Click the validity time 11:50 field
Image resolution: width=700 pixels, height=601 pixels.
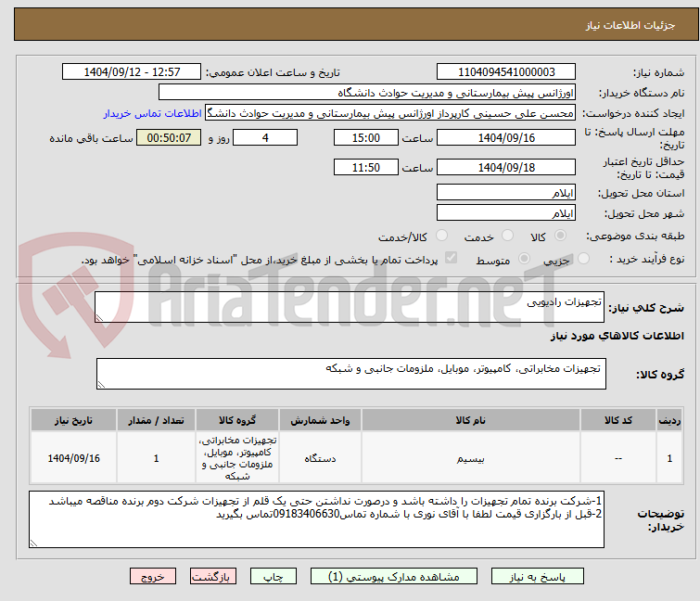point(366,168)
